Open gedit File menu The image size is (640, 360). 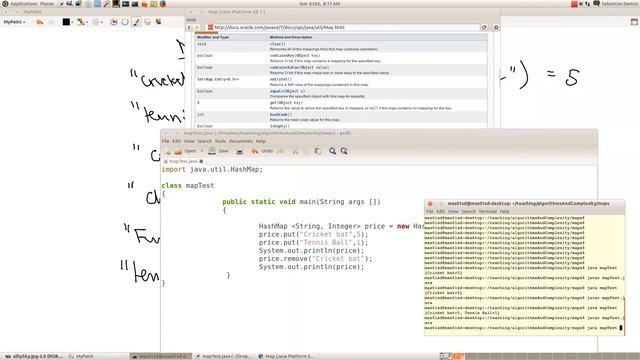coord(165,141)
